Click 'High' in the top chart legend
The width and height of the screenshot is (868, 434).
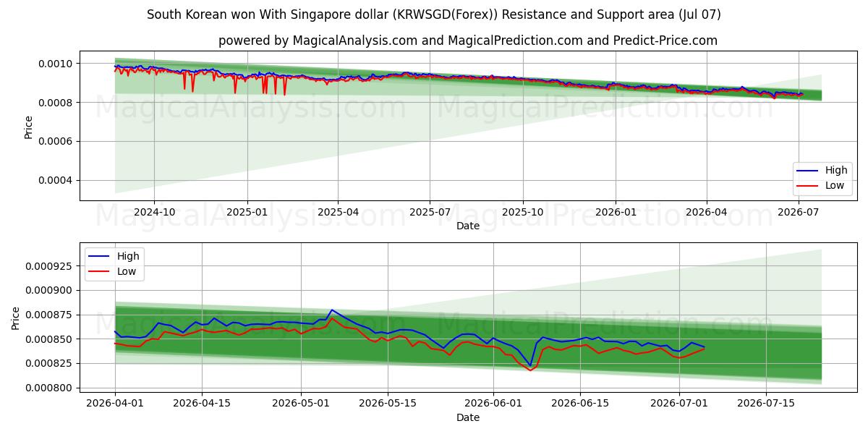[836, 171]
